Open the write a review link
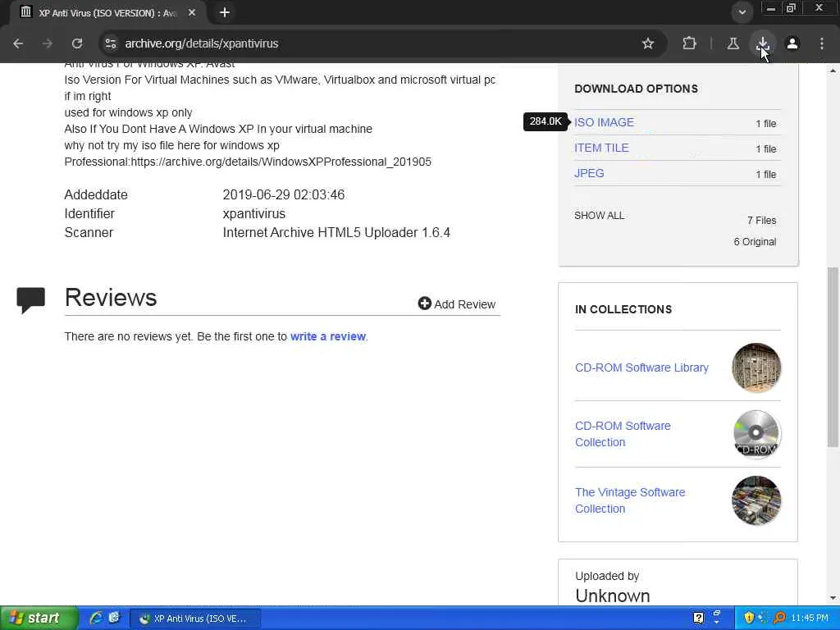Image resolution: width=840 pixels, height=630 pixels. pos(328,336)
